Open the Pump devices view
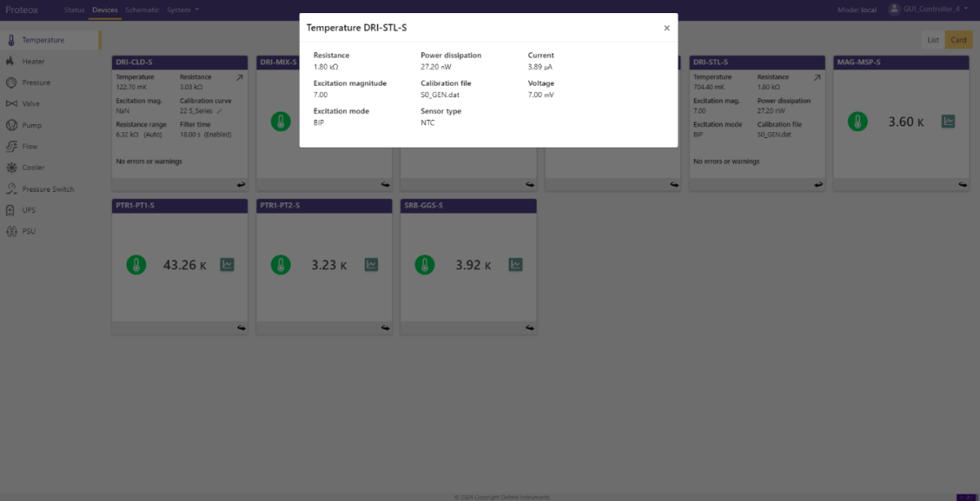The height and width of the screenshot is (501, 980). [x=33, y=124]
